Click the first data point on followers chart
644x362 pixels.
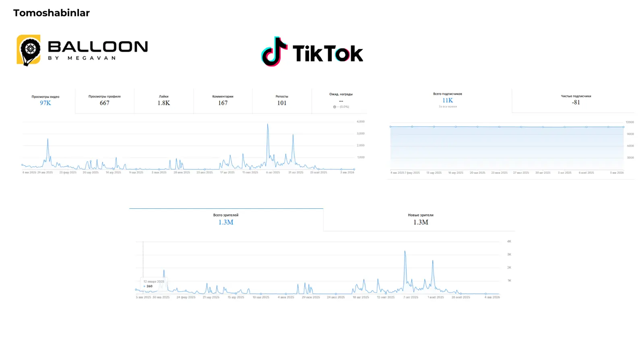390,127
